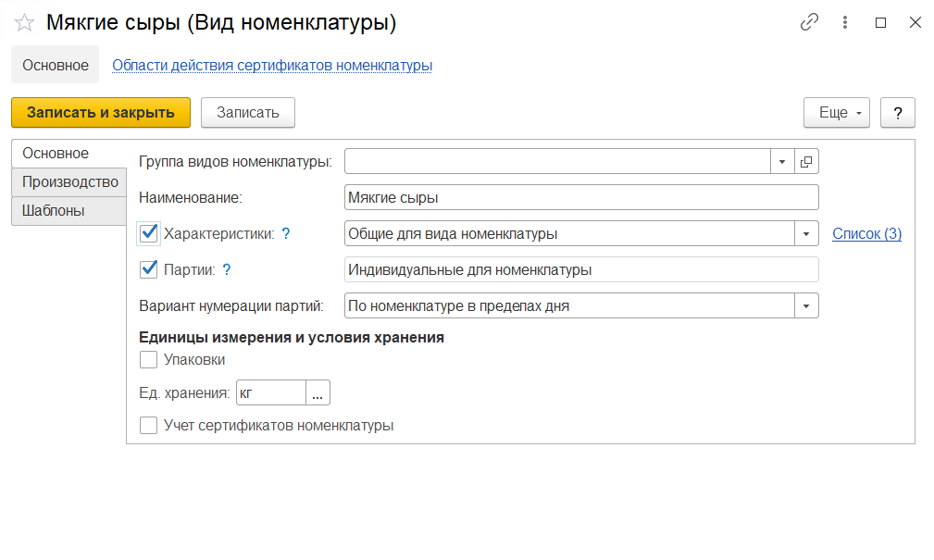Expand the Характеристики type dropdown

[x=806, y=234]
